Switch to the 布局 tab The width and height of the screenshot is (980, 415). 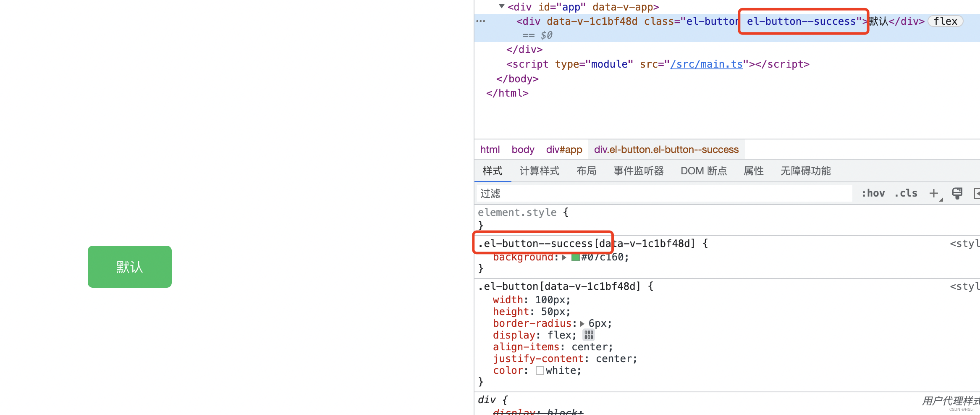[x=586, y=171]
